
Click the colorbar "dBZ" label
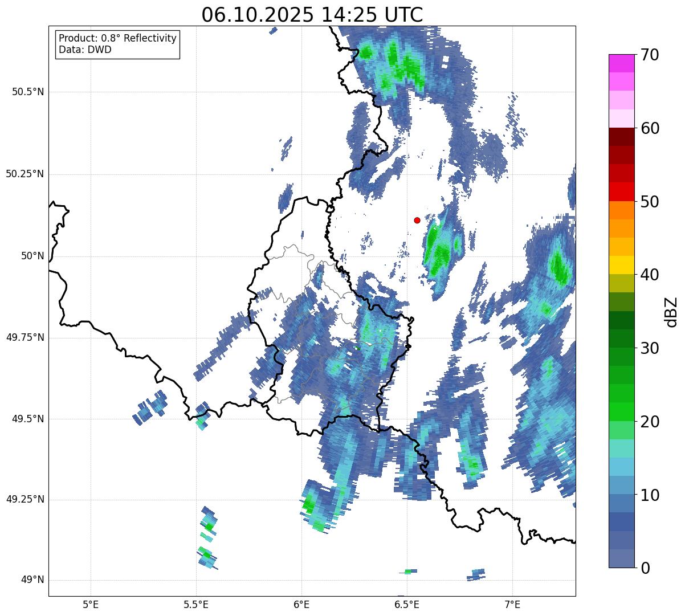pyautogui.click(x=671, y=311)
